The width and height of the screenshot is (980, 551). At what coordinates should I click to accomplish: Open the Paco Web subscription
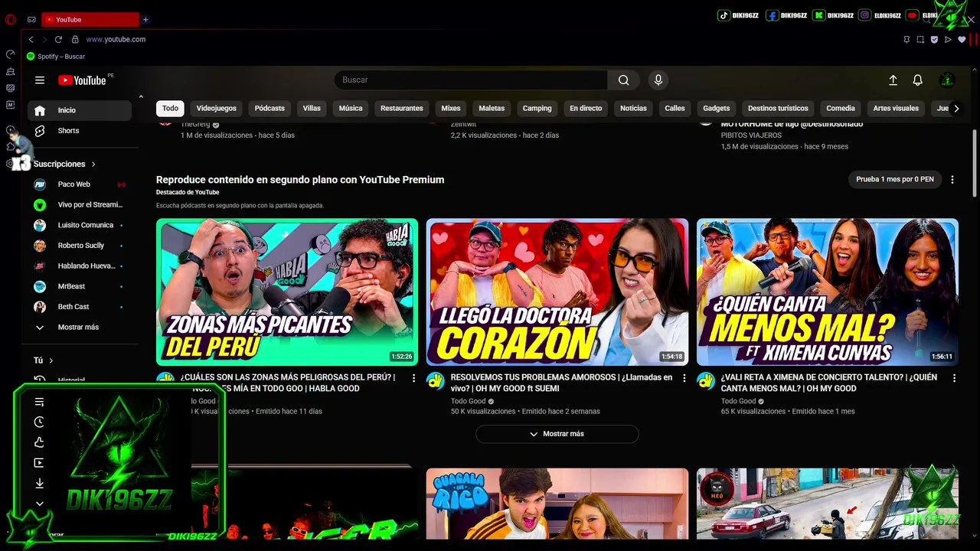coord(80,184)
